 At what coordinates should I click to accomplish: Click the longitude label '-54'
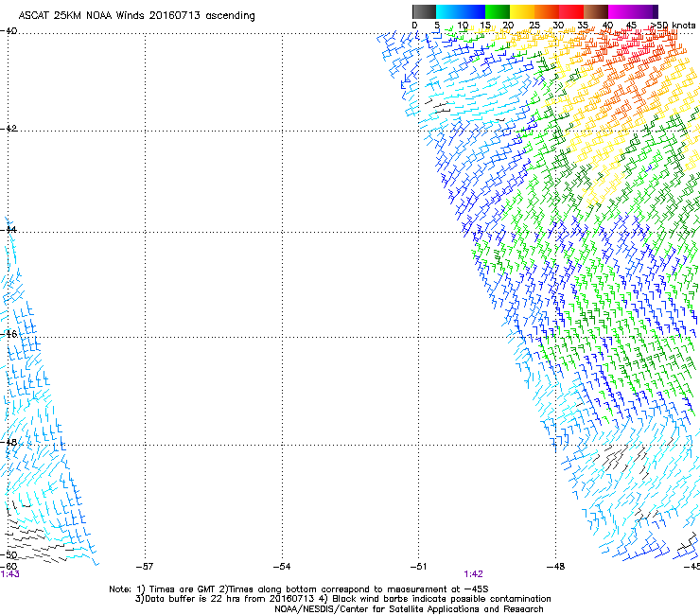click(282, 567)
